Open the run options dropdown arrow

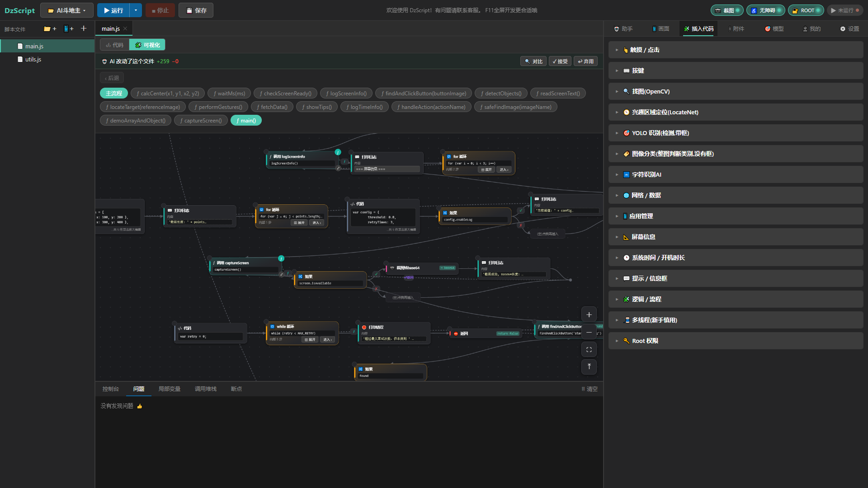(x=136, y=10)
